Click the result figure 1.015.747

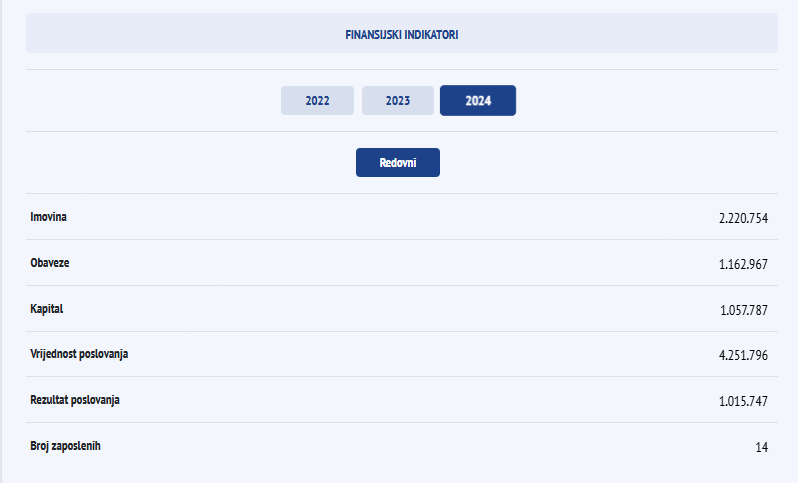[x=743, y=401]
